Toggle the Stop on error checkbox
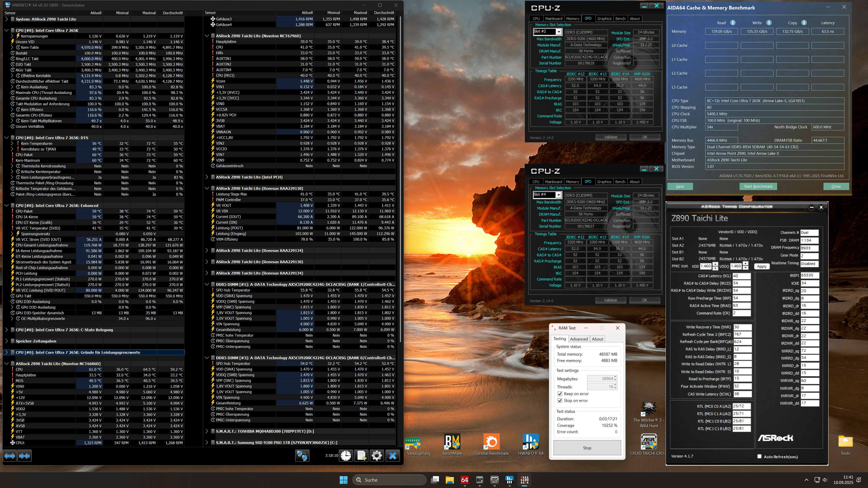868x488 pixels. [560, 400]
